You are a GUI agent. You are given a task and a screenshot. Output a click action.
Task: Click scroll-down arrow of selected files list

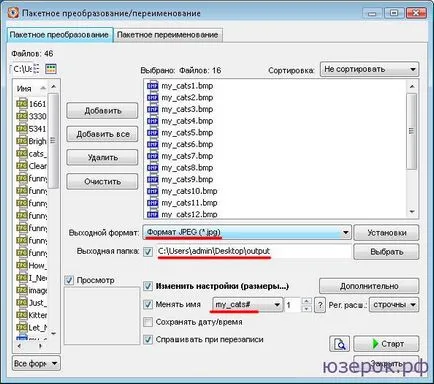412,212
